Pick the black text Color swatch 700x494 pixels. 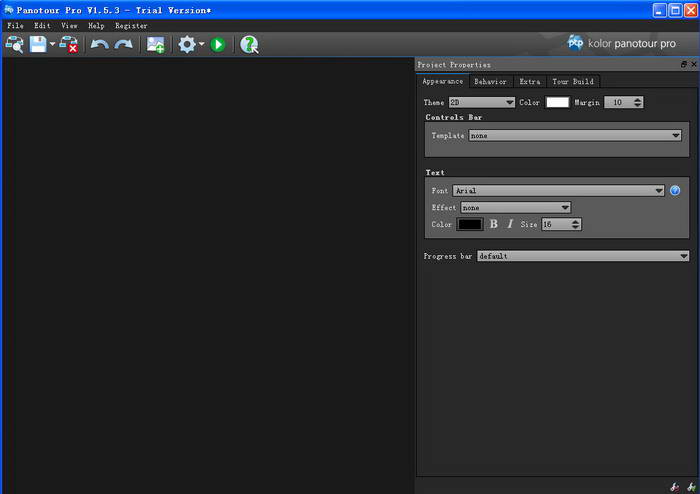pos(470,224)
